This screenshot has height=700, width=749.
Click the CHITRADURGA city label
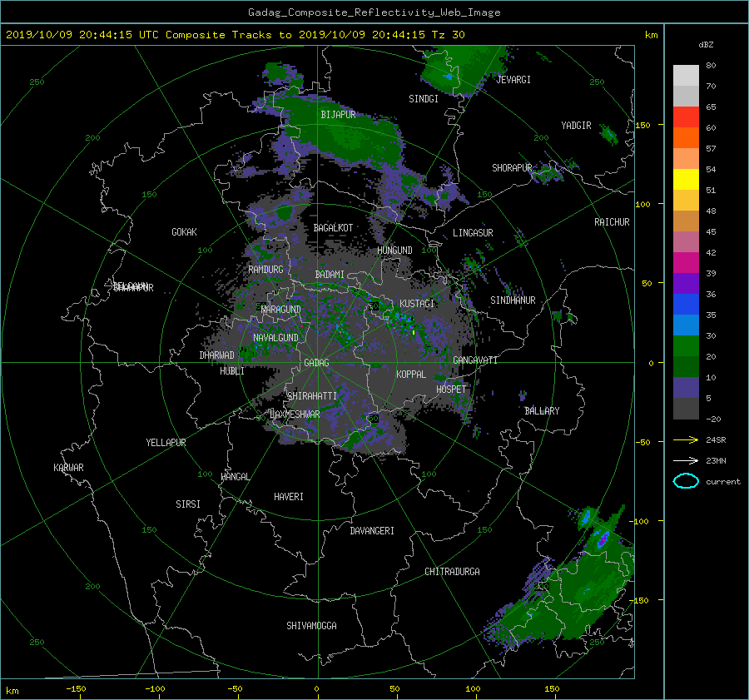[453, 572]
